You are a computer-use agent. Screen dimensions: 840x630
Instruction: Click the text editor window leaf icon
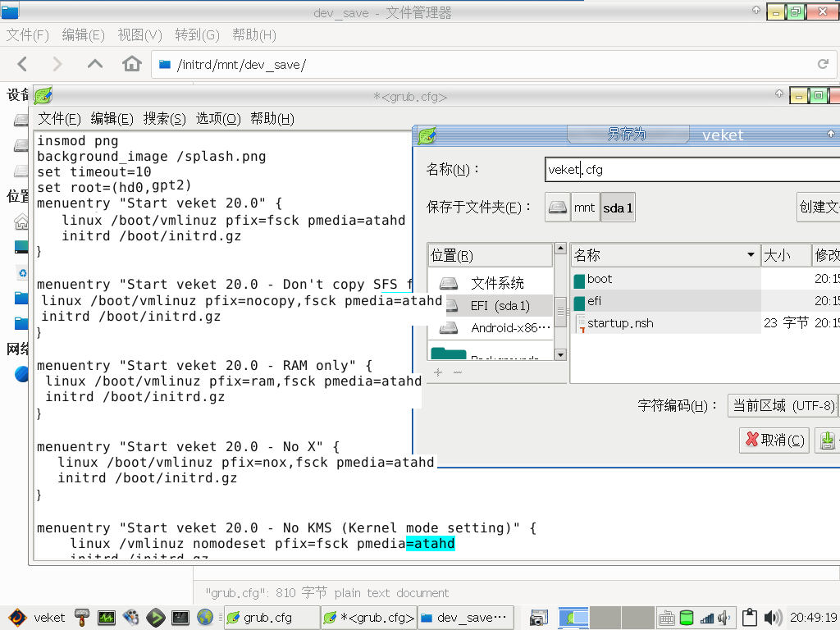pos(43,96)
